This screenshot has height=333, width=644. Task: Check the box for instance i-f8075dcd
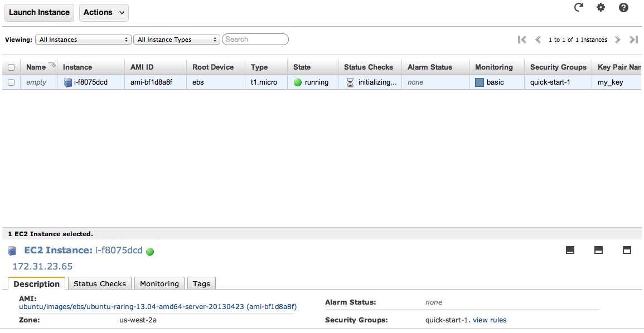coord(11,82)
